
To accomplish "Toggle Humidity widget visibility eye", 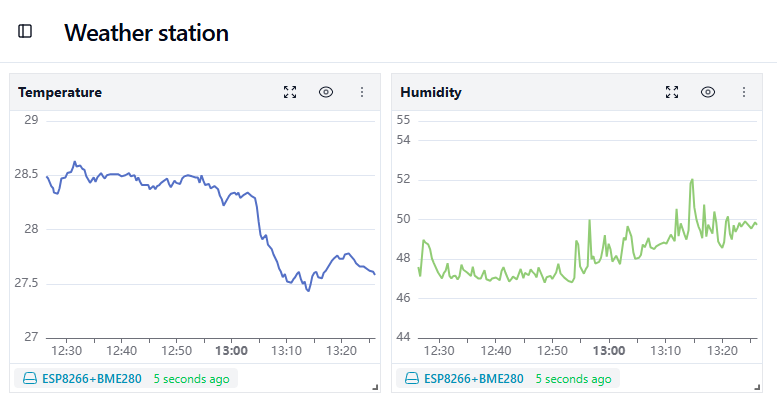I will click(x=708, y=92).
